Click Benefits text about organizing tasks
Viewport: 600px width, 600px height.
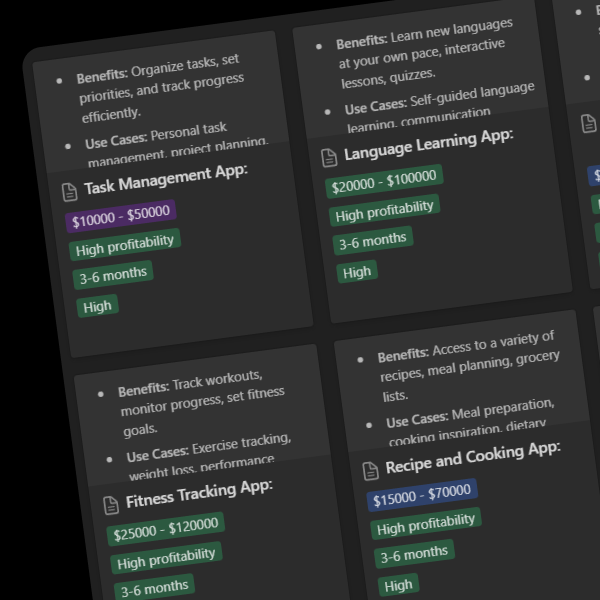(x=160, y=89)
